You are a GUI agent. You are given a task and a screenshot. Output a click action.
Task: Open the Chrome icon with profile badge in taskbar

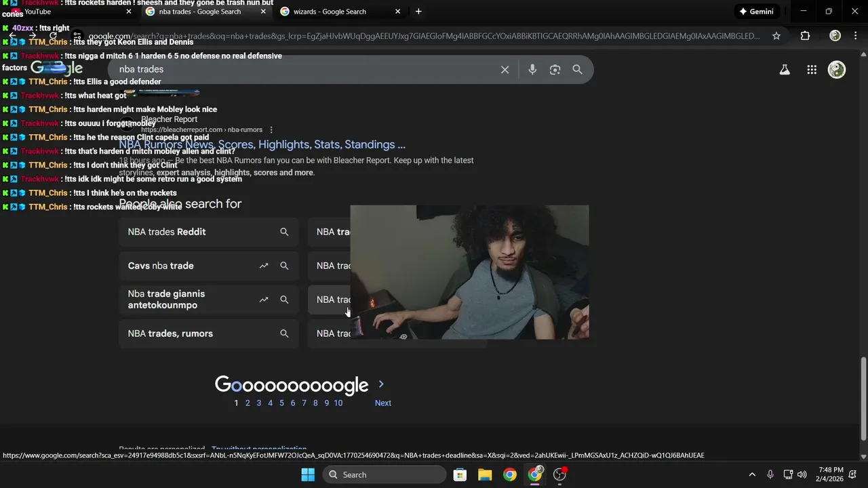tap(535, 474)
